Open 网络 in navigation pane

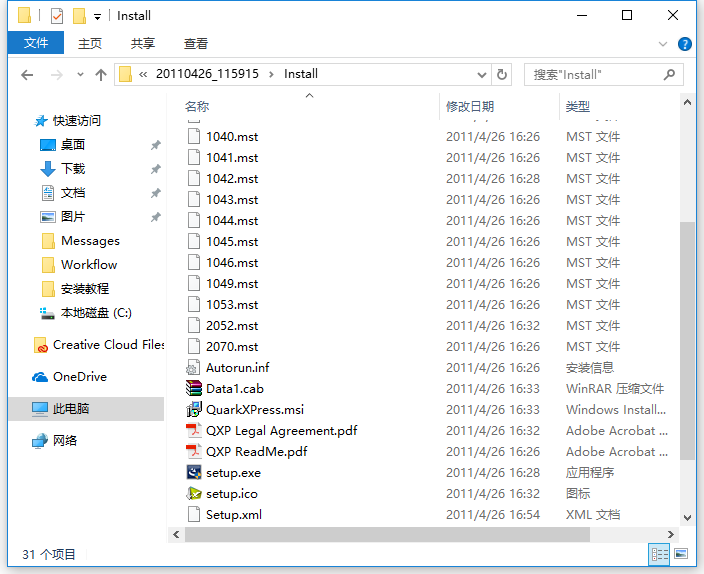pos(65,441)
